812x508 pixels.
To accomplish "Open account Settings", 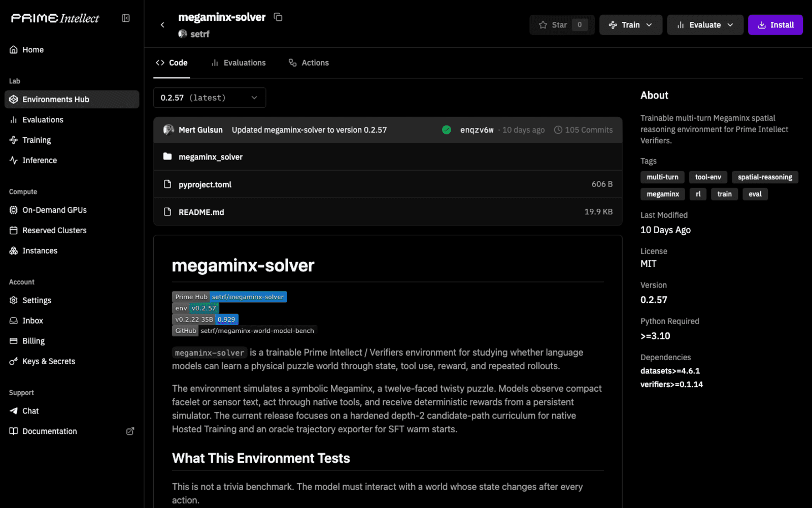I will 72,300.
